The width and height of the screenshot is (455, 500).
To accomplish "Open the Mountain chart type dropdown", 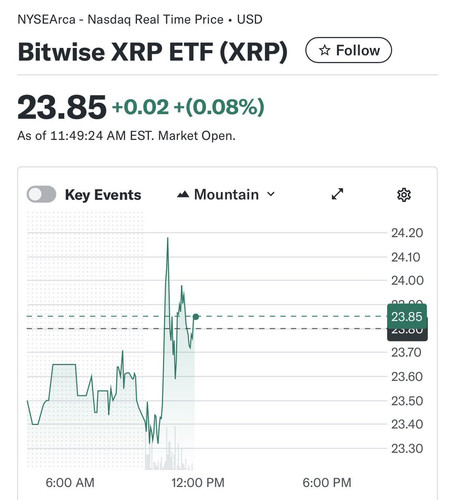I will pyautogui.click(x=226, y=194).
